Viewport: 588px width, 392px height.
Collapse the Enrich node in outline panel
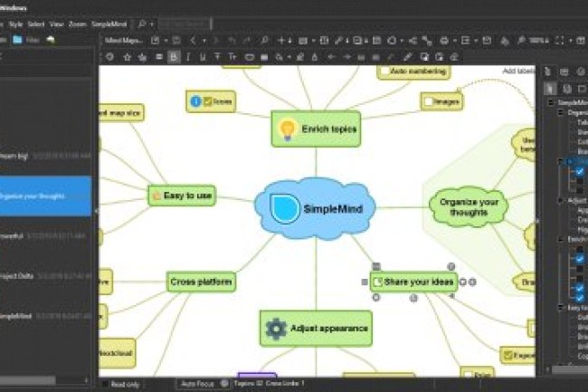tap(561, 239)
